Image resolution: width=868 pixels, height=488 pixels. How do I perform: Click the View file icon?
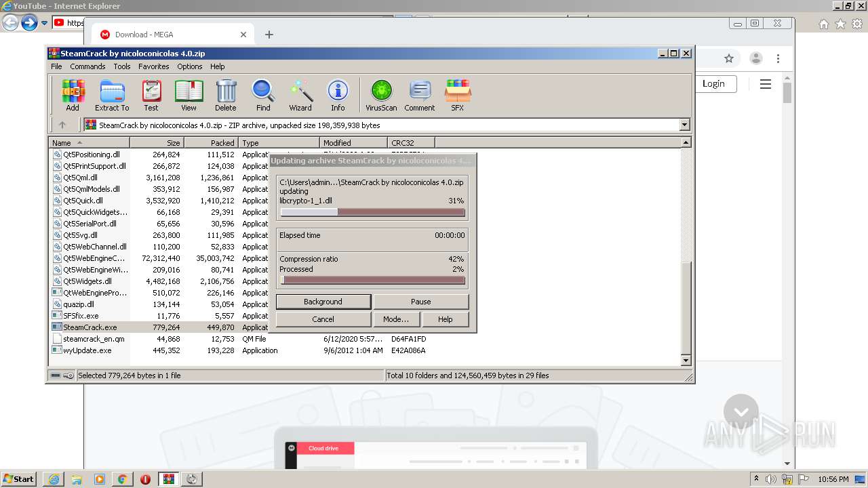tap(189, 95)
